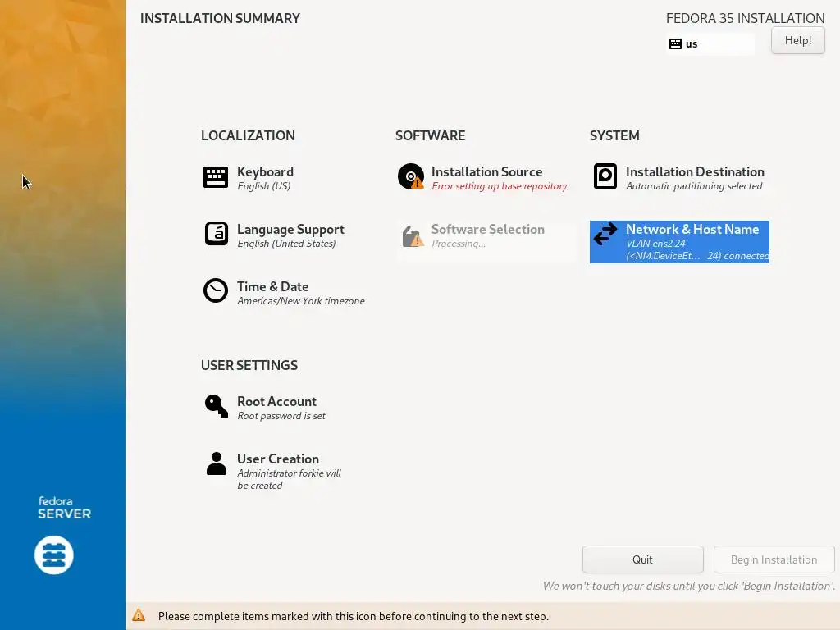Open Installation Destination label
Screen dimensions: 840x630
click(x=695, y=172)
